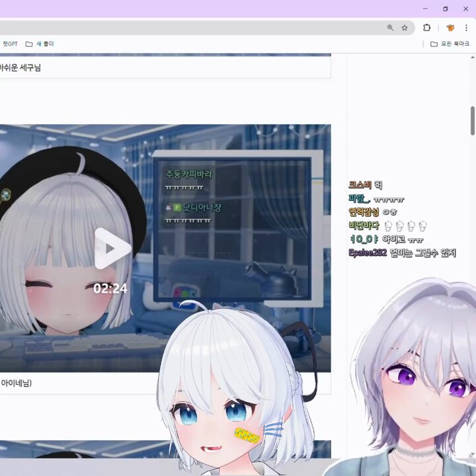Click the page vertical scrollbar thumb

(x=473, y=120)
